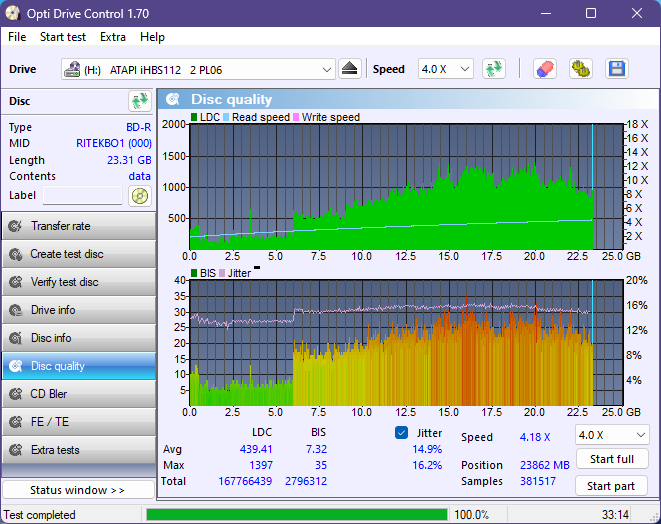
Task: Click the Drive info icon
Action: 16,310
